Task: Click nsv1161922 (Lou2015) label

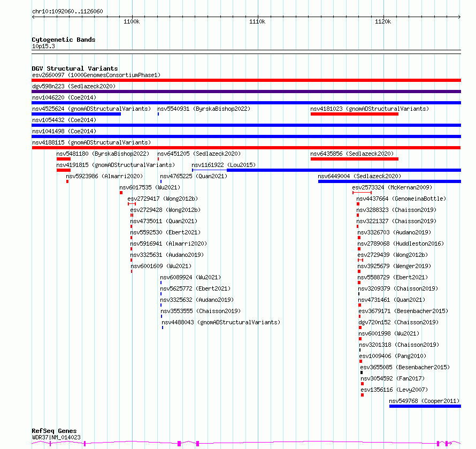Action: (224, 165)
